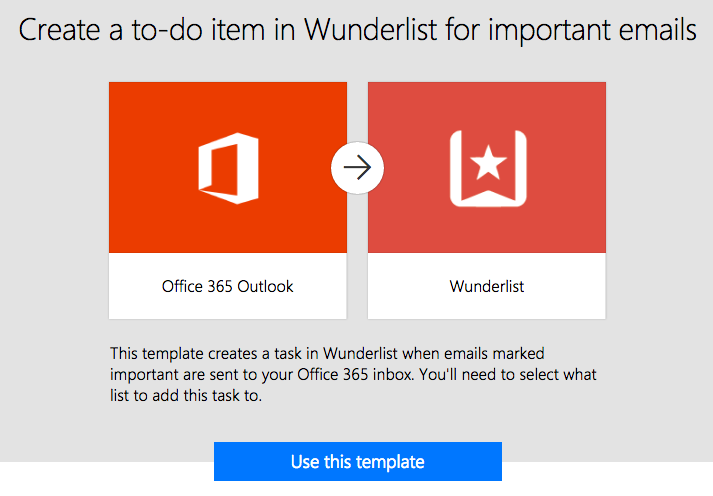Click the template title heading text

pyautogui.click(x=357, y=31)
